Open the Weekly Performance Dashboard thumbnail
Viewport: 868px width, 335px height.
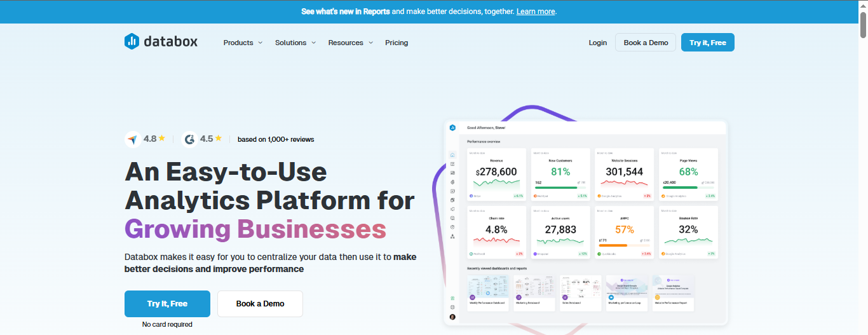click(489, 293)
